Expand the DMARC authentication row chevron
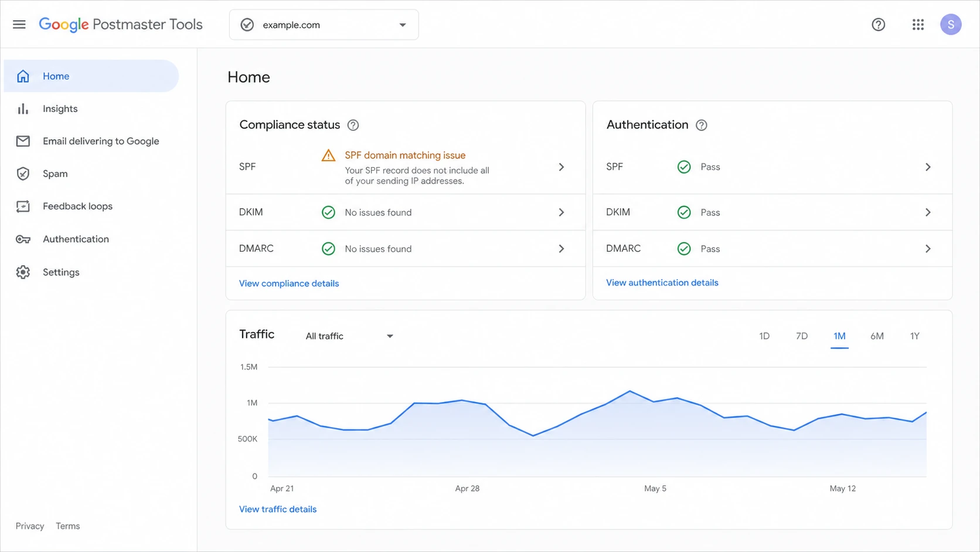Screen dimensions: 980x552 click(928, 249)
